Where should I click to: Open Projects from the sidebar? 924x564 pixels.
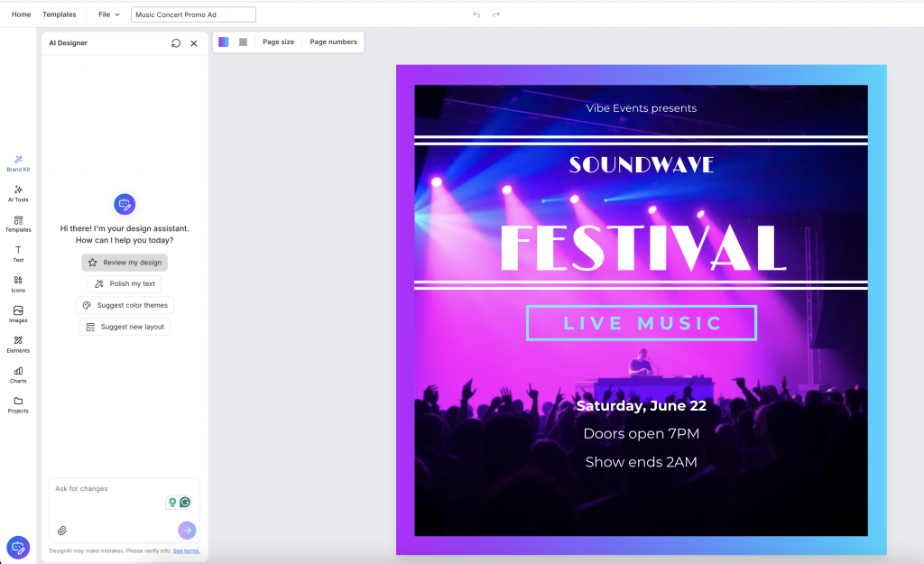18,405
